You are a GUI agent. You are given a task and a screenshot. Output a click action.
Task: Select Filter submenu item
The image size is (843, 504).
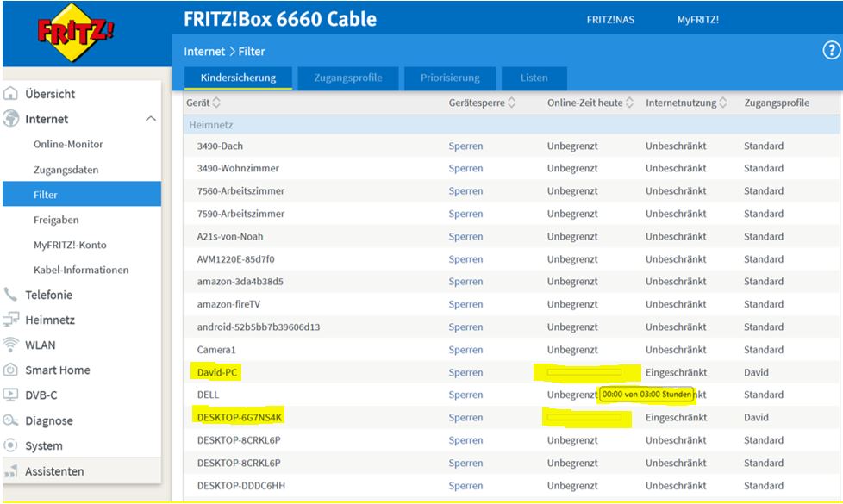pos(82,194)
